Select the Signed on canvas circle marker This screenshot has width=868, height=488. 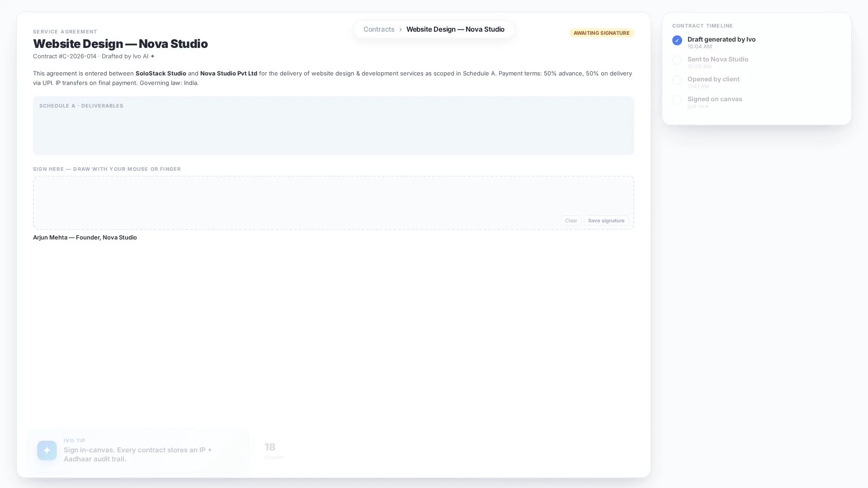click(677, 100)
